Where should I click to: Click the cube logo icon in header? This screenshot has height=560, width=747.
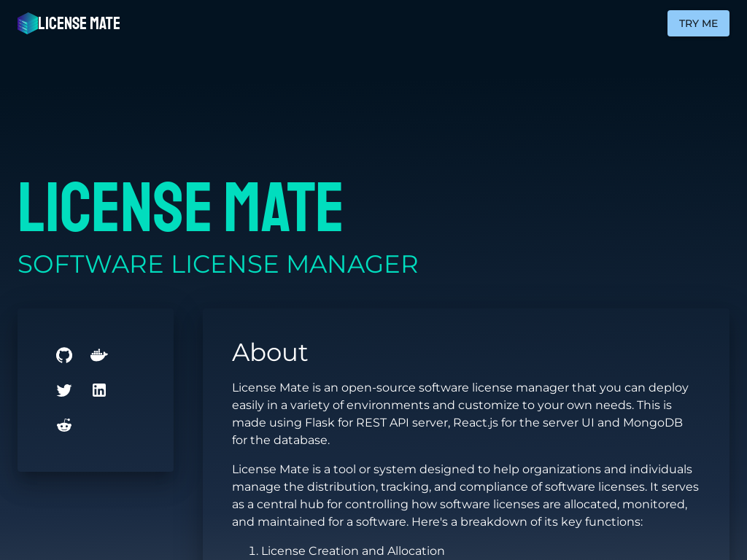click(28, 23)
